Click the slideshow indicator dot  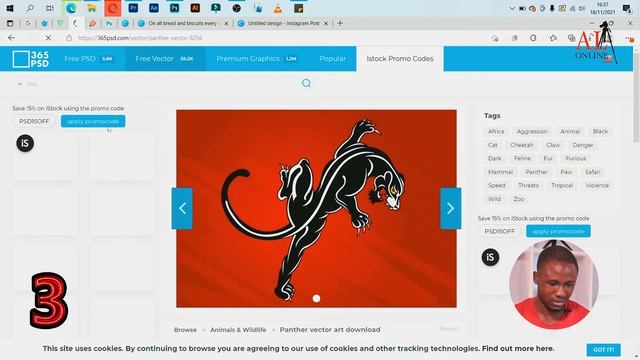point(316,299)
